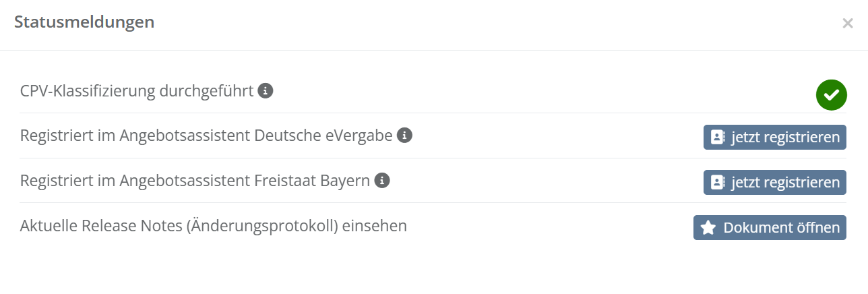Viewport: 868px width, 294px height.
Task: Click info icon next to Freistaat Bayern
Action: 382,181
